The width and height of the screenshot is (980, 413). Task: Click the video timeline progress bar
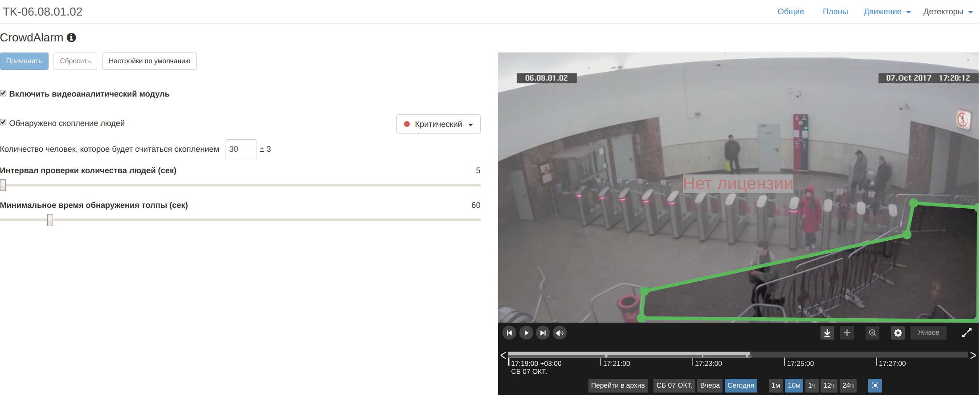click(738, 355)
